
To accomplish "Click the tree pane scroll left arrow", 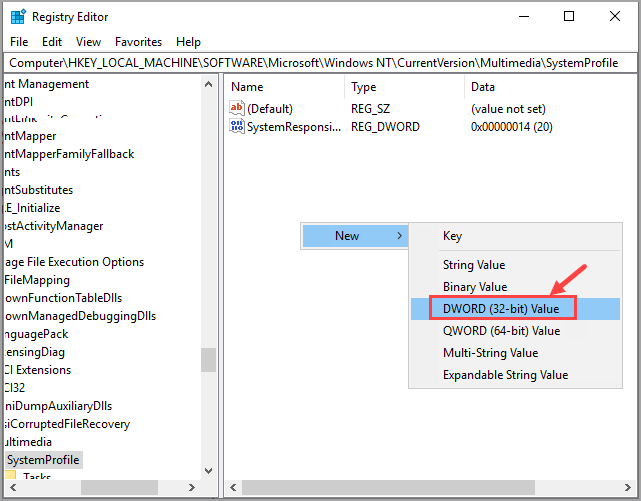I will coord(13,488).
